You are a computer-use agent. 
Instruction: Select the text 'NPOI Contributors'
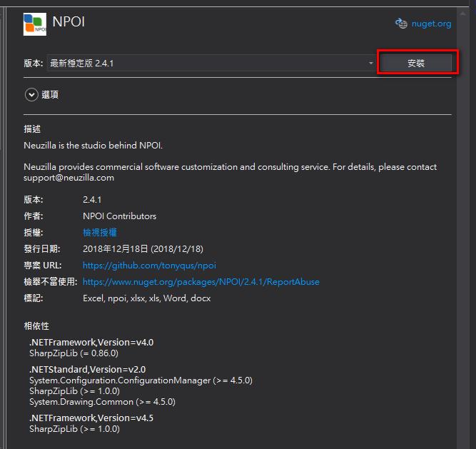point(120,216)
